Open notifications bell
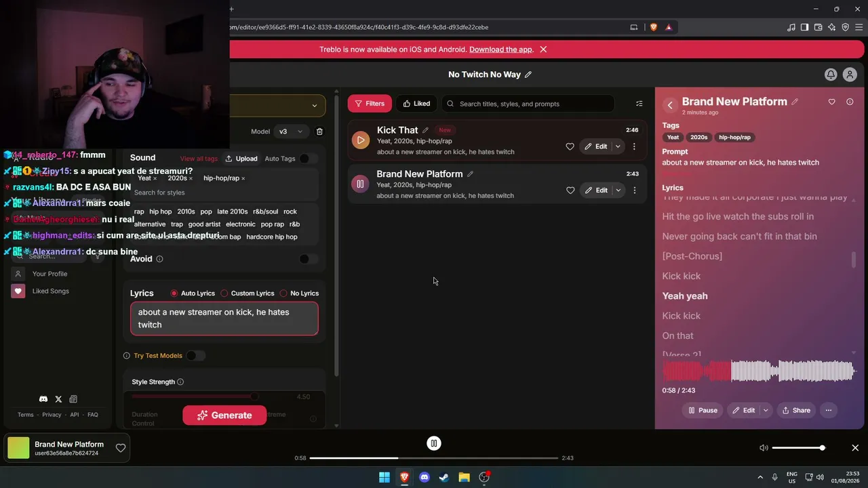Image resolution: width=868 pixels, height=488 pixels. [830, 75]
